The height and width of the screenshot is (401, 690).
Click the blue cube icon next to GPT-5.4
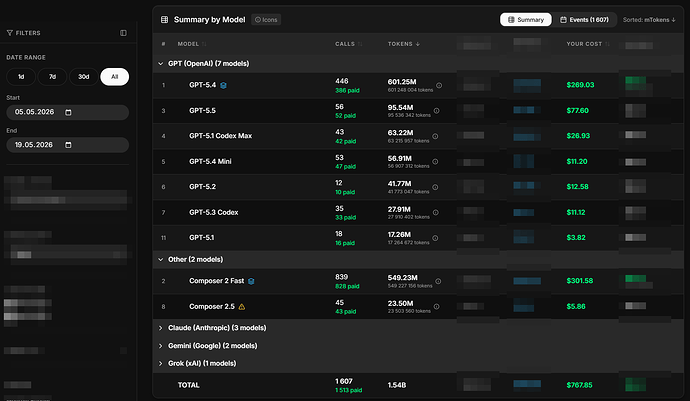[224, 85]
